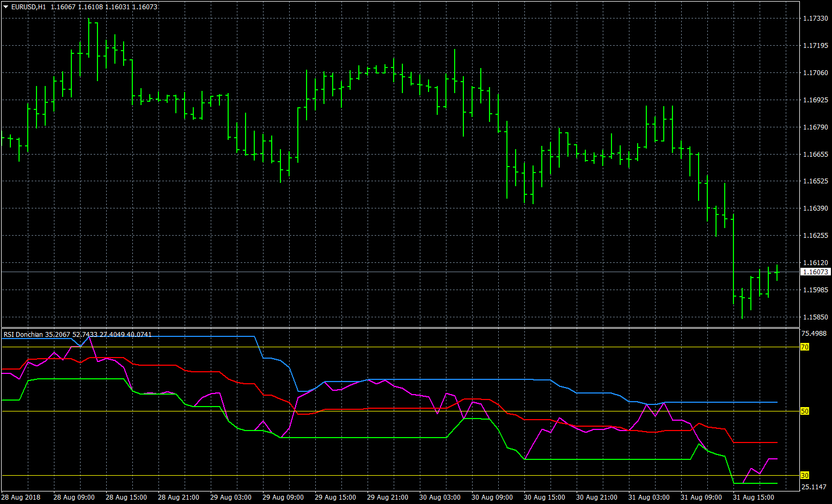Select the 28 Aug 15:00 time label

click(x=126, y=497)
